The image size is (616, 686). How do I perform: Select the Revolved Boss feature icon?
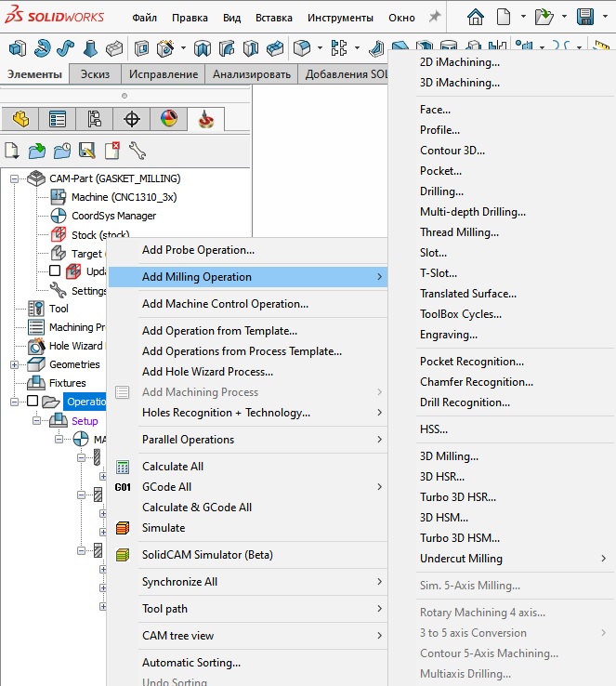pyautogui.click(x=43, y=48)
